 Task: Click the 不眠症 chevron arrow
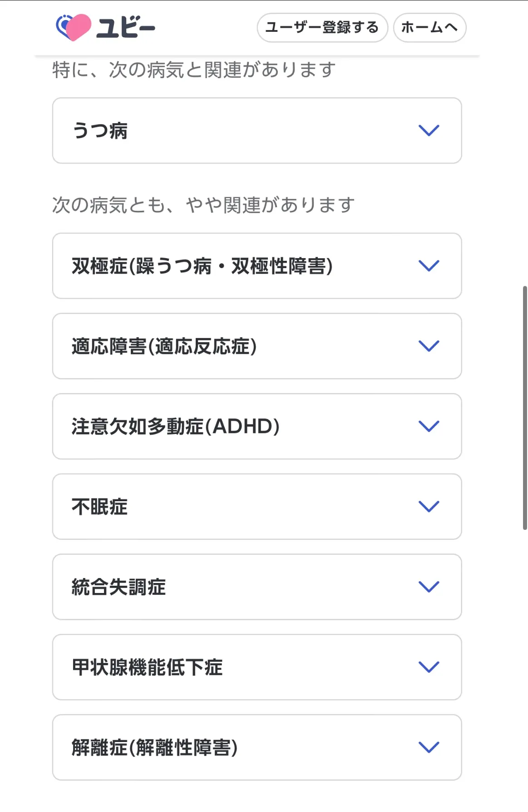pos(429,507)
